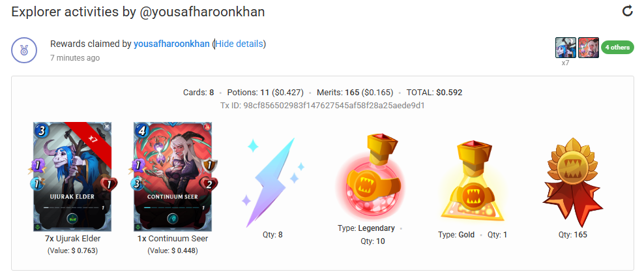Open yousafharoonkhan profile link
The height and width of the screenshot is (272, 644).
coord(171,44)
